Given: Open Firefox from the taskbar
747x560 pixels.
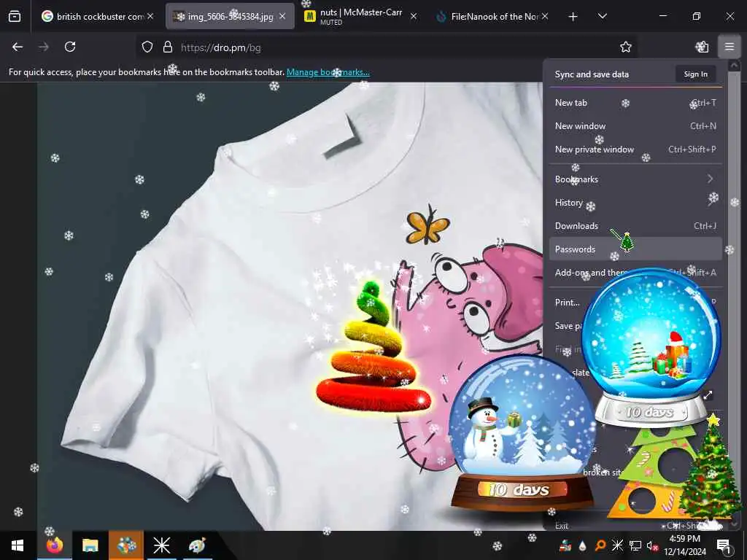Looking at the screenshot, I should point(54,545).
